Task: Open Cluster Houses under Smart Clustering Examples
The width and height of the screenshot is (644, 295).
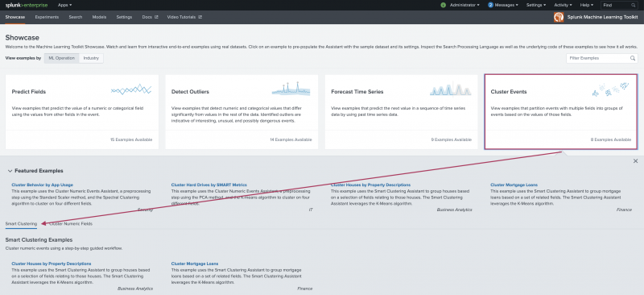Action: 52,264
